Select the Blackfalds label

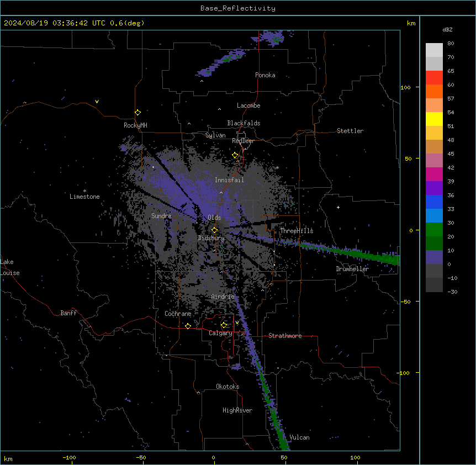point(244,123)
